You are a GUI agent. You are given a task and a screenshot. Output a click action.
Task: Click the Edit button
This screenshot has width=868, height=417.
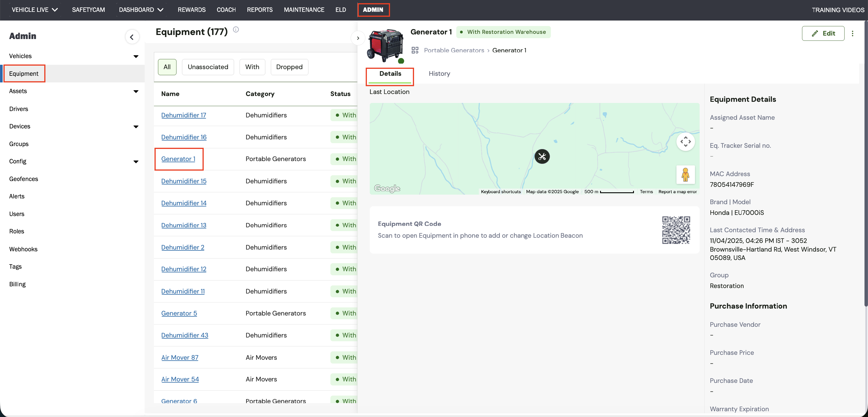[x=823, y=33]
